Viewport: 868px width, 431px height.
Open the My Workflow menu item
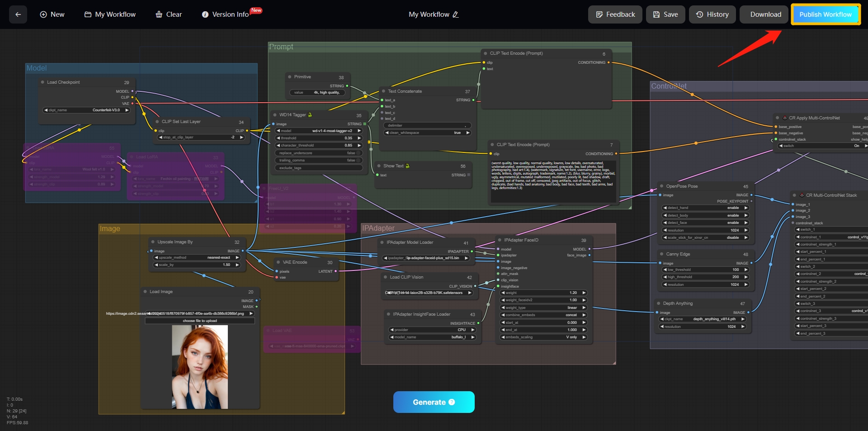110,14
